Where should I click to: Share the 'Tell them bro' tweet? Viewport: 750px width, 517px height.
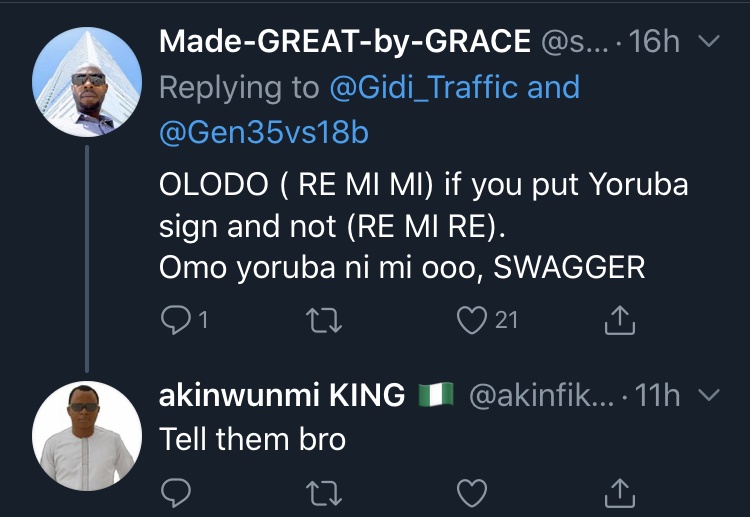click(x=620, y=492)
